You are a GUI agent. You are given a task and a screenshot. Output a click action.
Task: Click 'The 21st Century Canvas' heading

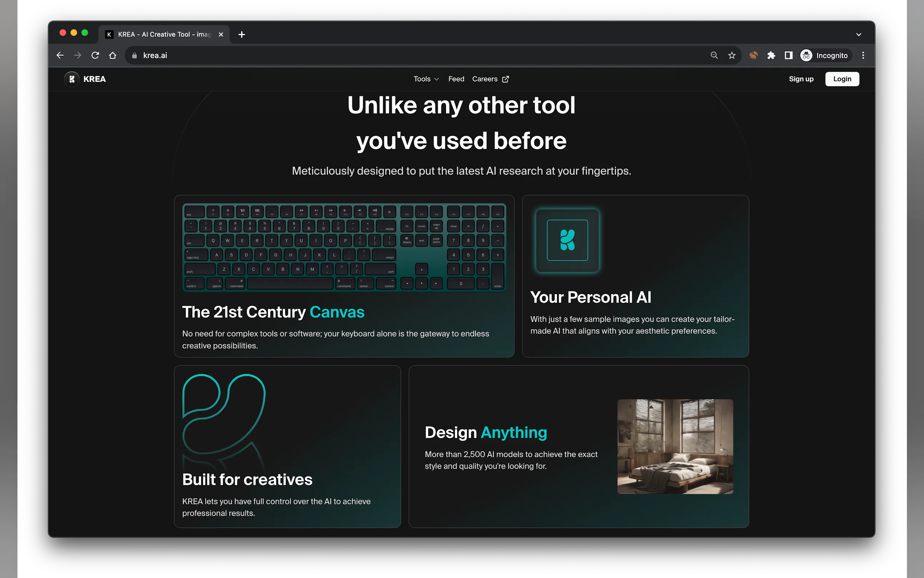coord(273,312)
